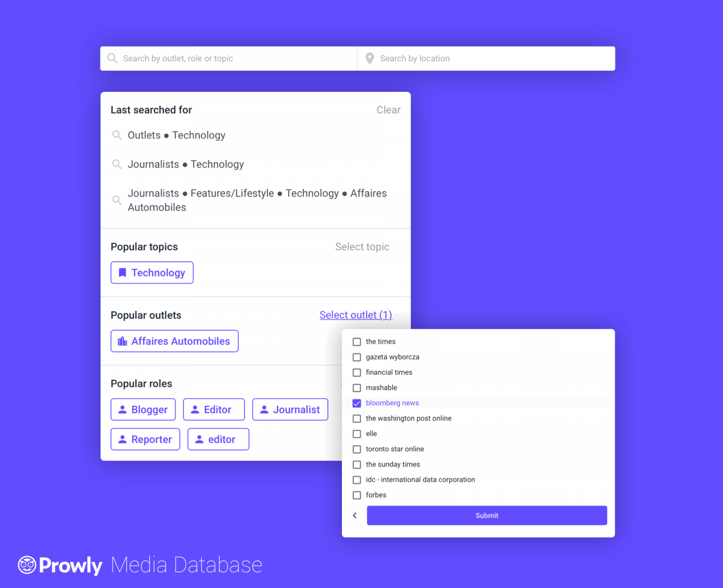Image resolution: width=723 pixels, height=588 pixels.
Task: Select the forbes checkbox
Action: click(356, 495)
